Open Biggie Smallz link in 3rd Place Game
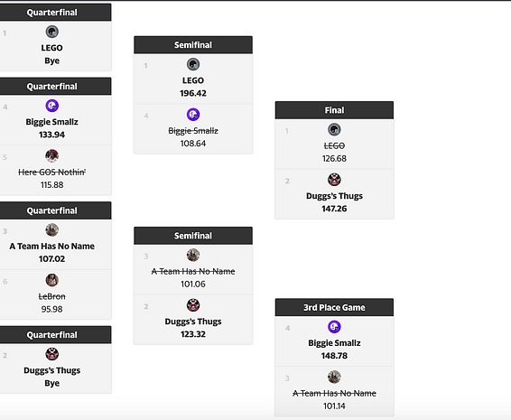The width and height of the screenshot is (511, 420). click(334, 343)
